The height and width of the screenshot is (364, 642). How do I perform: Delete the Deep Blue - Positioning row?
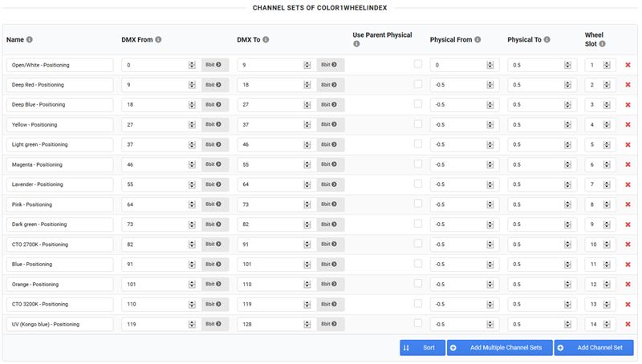tap(628, 105)
